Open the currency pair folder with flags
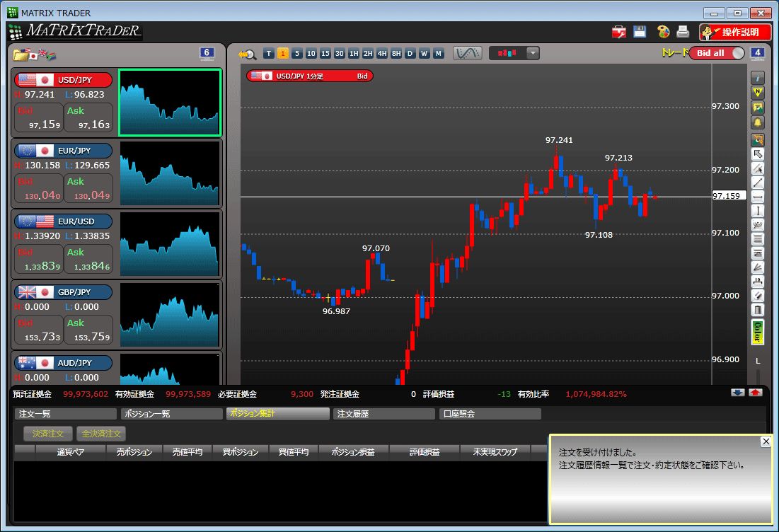779x532 pixels. tap(34, 54)
